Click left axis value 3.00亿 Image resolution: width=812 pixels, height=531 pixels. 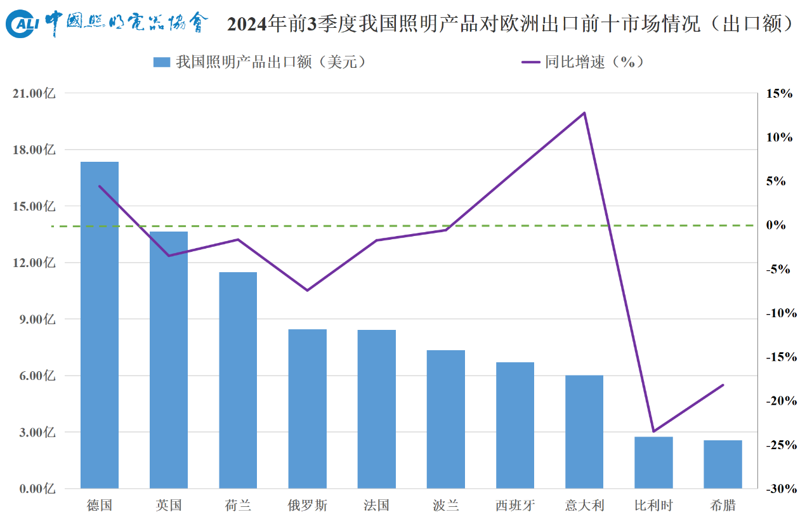(x=37, y=432)
